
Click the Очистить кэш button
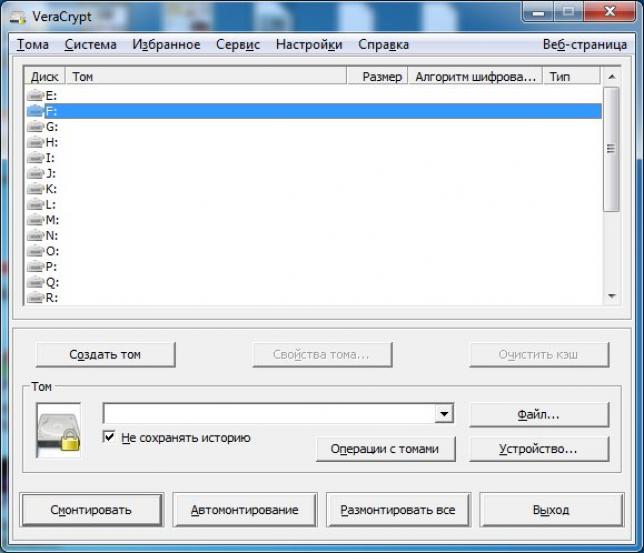[x=538, y=355]
